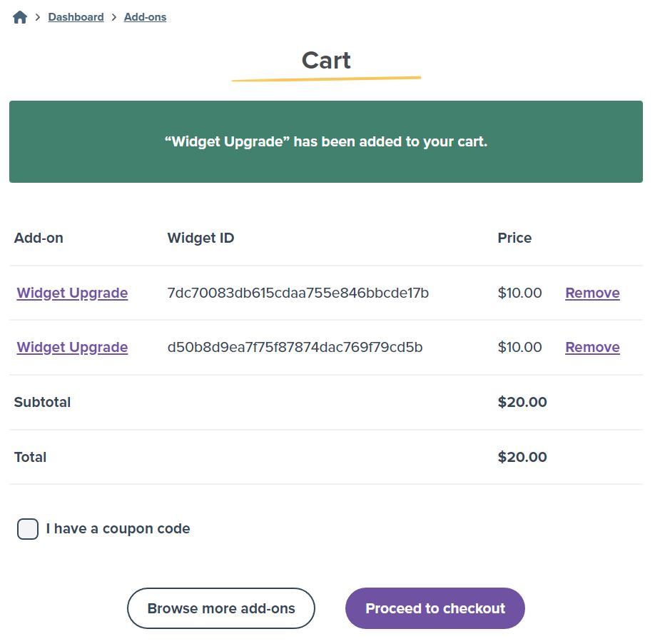
Task: Click the Price column header
Action: pos(514,238)
